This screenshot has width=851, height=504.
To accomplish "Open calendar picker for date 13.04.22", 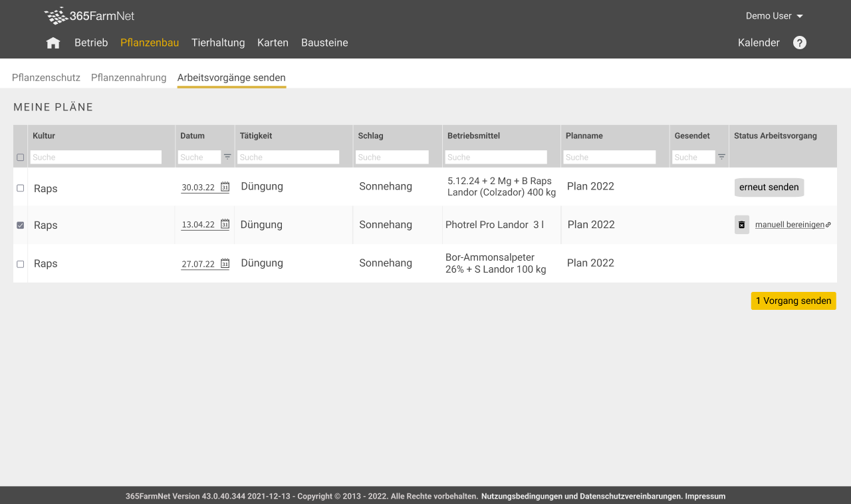I will pyautogui.click(x=225, y=225).
